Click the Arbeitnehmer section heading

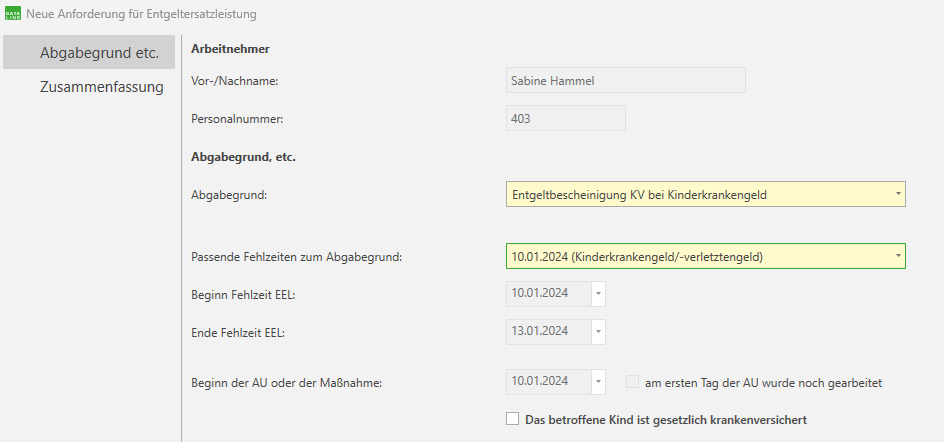(231, 49)
